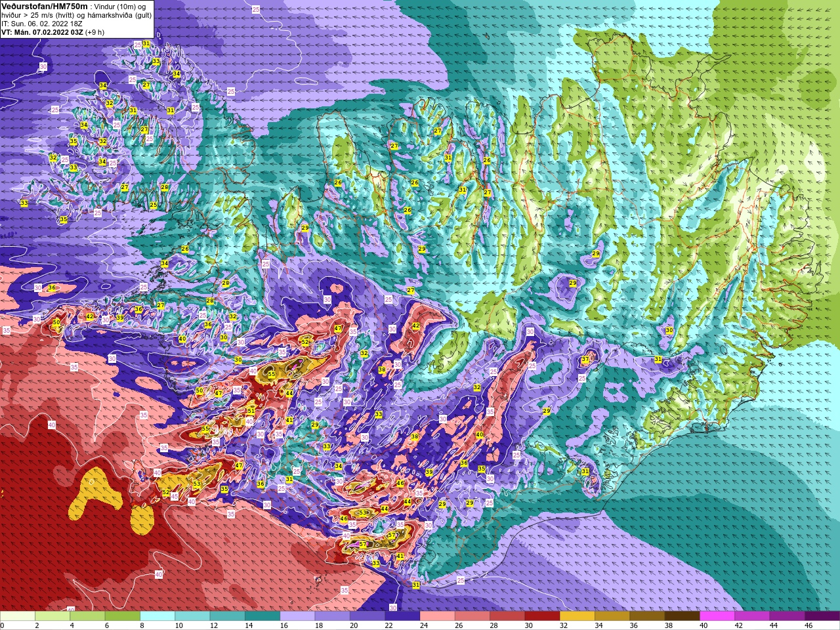Click the '32' label on the color scale

click(x=564, y=625)
